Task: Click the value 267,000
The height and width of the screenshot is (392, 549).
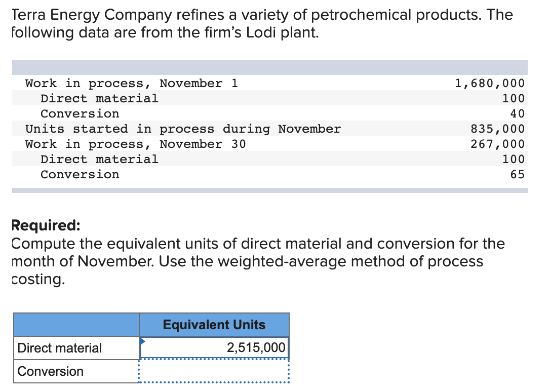Action: 497,144
